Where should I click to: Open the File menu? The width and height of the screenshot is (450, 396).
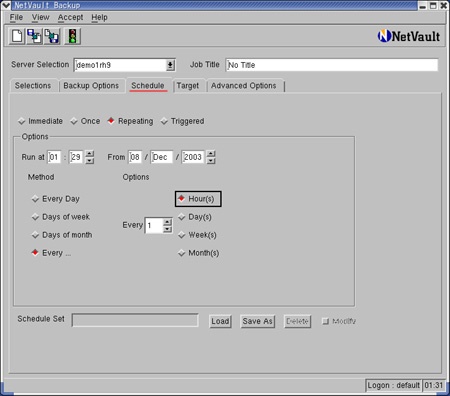coord(16,17)
